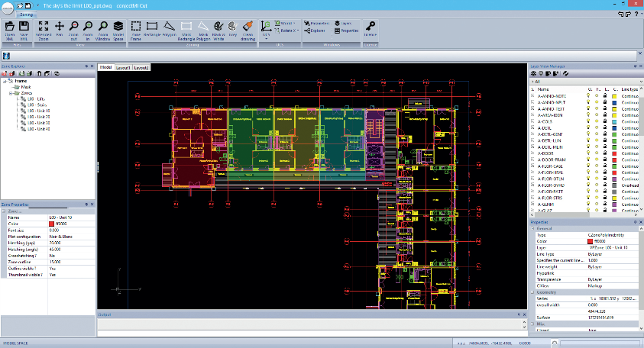This screenshot has width=644, height=348.
Task: Pick the Rectangle zoning tool
Action: point(152,29)
